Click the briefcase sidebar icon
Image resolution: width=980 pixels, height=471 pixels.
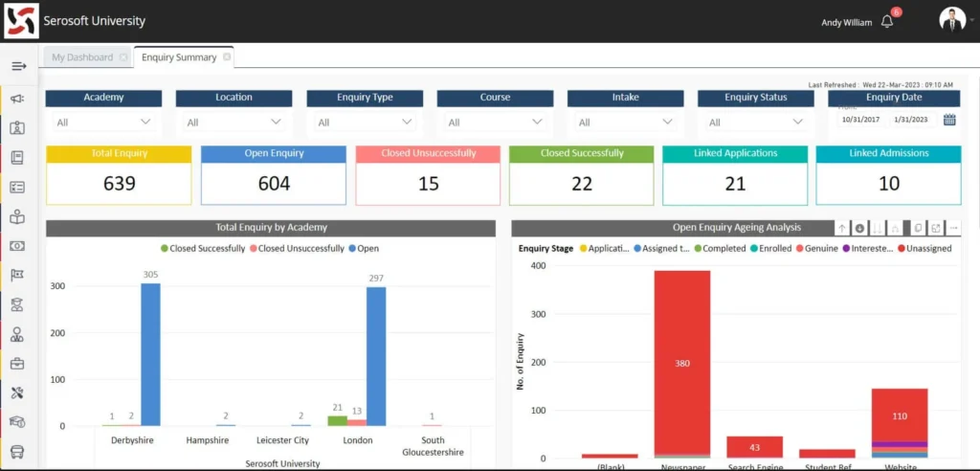[17, 364]
